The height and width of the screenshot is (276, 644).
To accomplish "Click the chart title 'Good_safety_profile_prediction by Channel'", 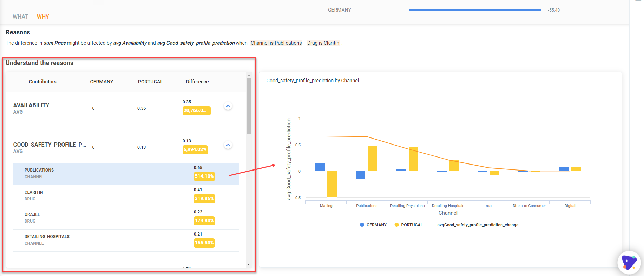I will 313,81.
